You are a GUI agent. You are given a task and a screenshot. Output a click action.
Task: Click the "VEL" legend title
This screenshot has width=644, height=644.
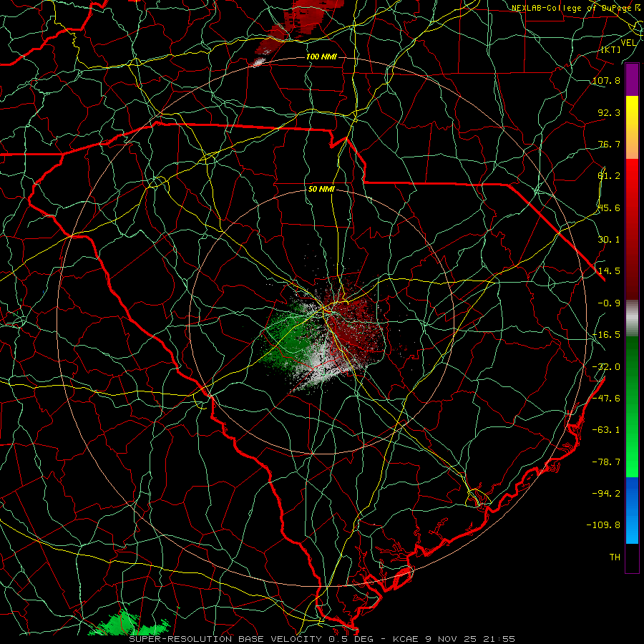coord(628,43)
